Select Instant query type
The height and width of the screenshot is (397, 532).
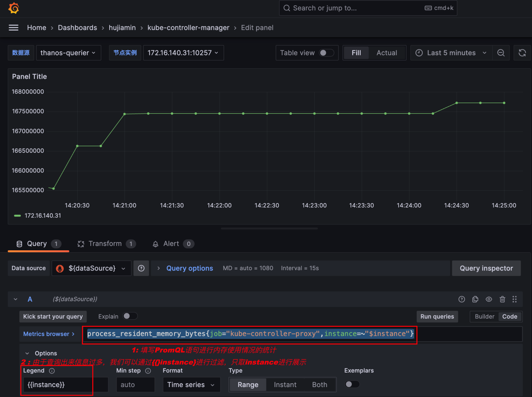click(x=285, y=385)
